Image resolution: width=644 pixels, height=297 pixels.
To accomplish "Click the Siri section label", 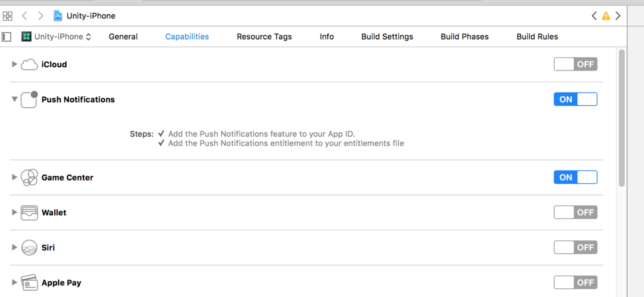I will tap(48, 248).
